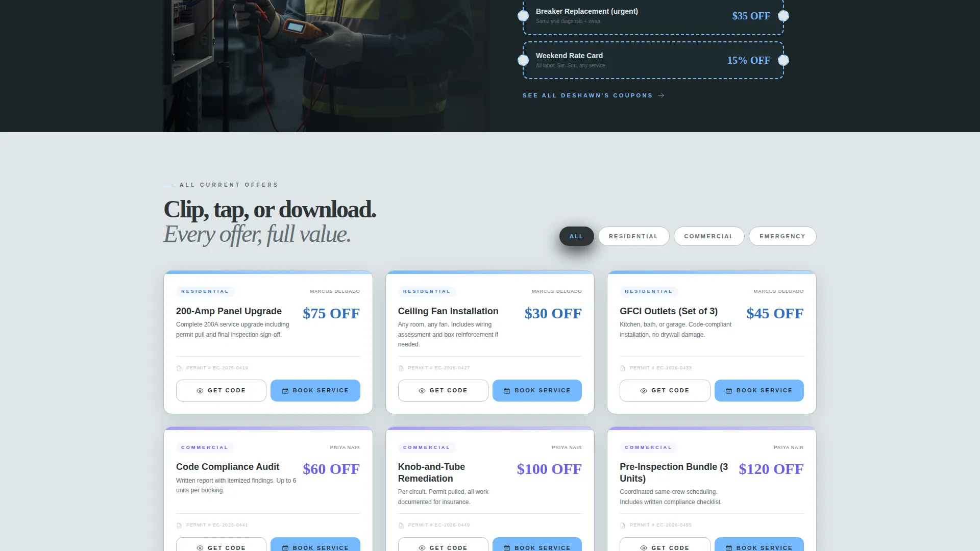Image resolution: width=980 pixels, height=551 pixels.
Task: Click the 15% OFF coupon value
Action: coord(748,60)
